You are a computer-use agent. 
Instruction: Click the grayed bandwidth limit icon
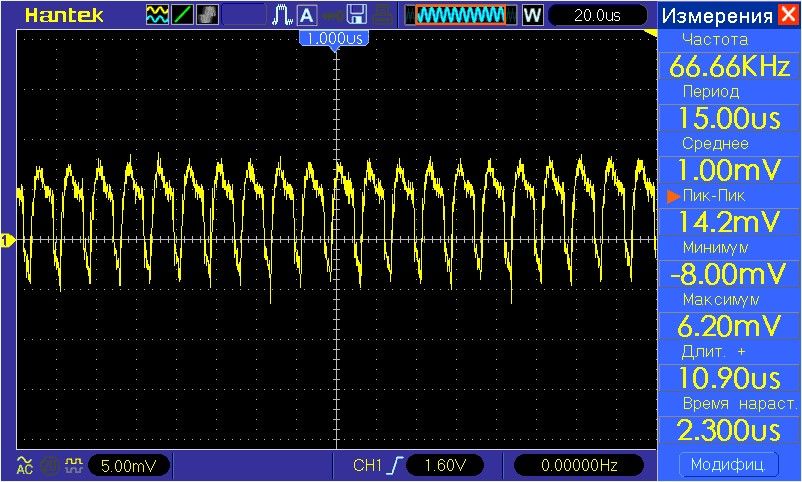[x=50, y=465]
